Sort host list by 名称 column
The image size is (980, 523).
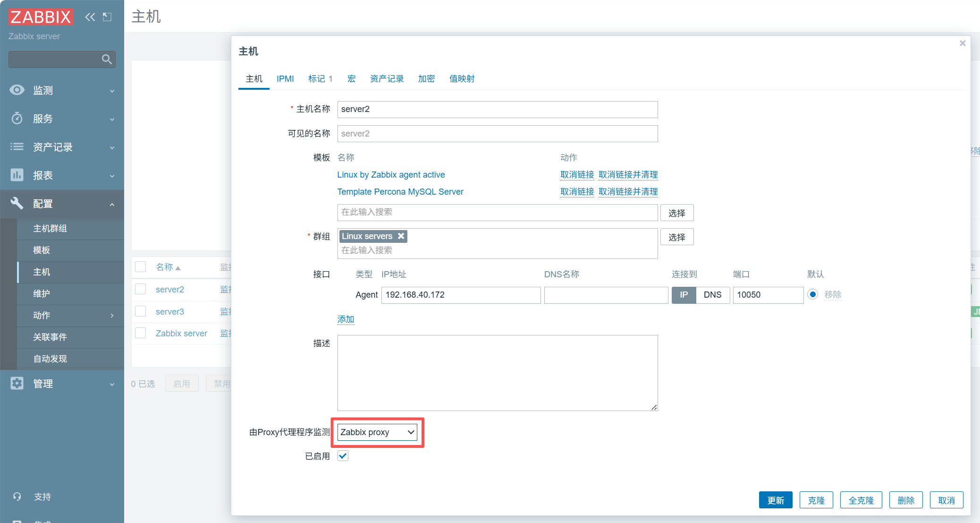(x=168, y=267)
